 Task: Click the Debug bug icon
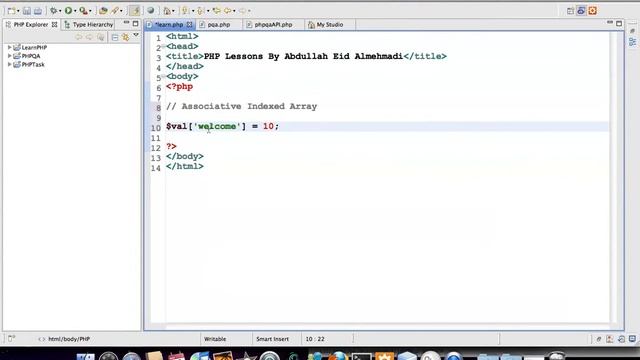(53, 11)
